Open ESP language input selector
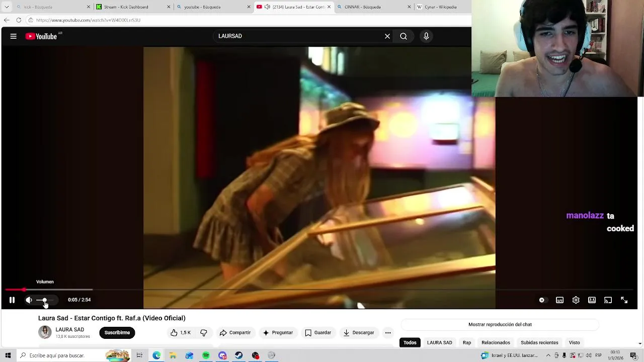Image resolution: width=644 pixels, height=362 pixels. coord(599,355)
